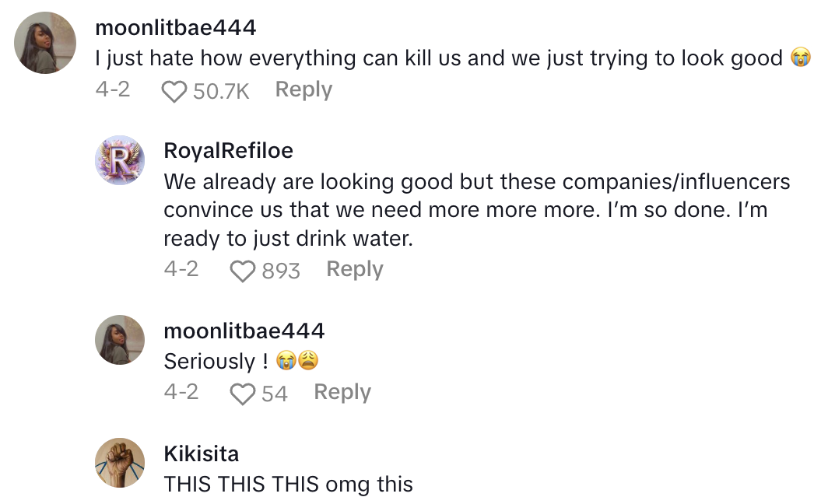
Task: Visit moonlitbae444's profile from top comment username
Action: click(x=175, y=28)
